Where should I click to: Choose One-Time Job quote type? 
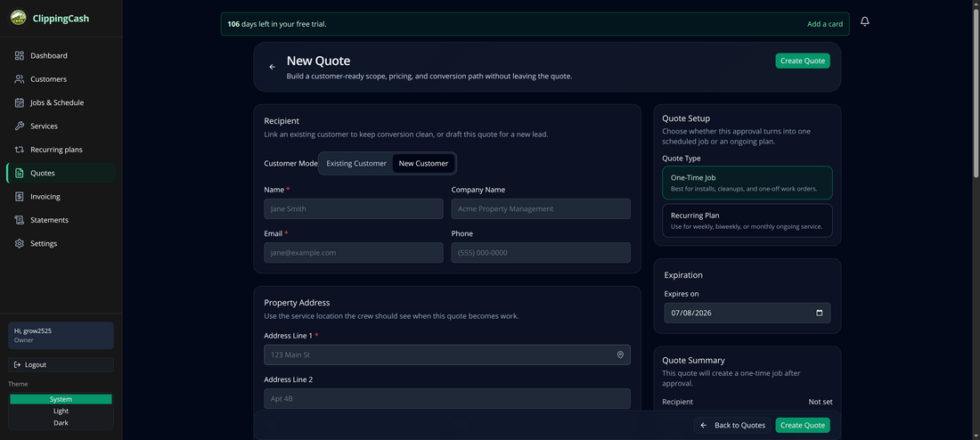tap(747, 183)
